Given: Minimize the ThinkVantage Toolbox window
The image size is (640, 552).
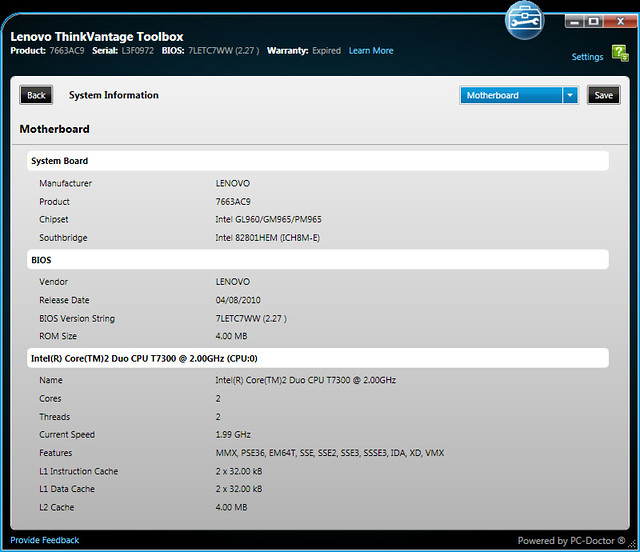Looking at the screenshot, I should tap(574, 21).
